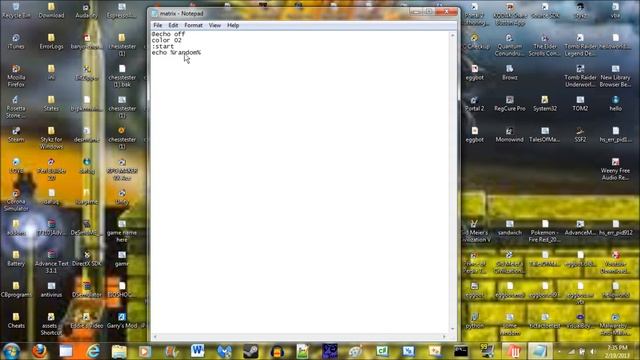
Task: Select the Advance Text 3.1.1 icon
Action: click(51, 262)
